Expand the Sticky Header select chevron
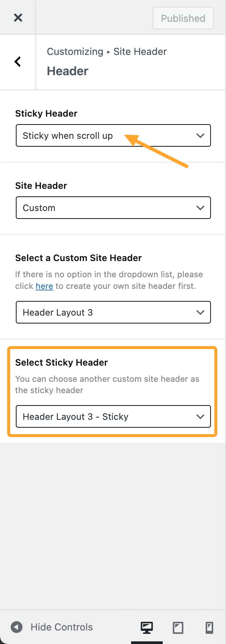Viewport: 226px width, 644px height. point(200,135)
